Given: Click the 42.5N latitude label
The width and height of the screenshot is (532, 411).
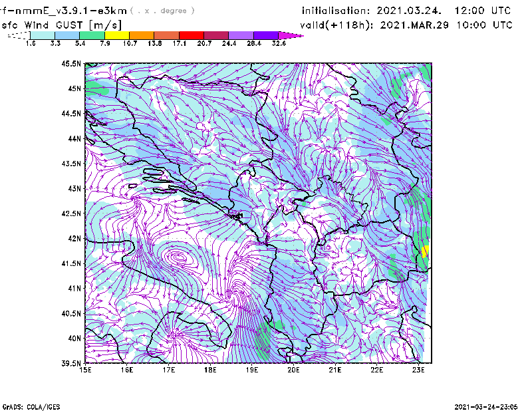Looking at the screenshot, I should coord(71,213).
